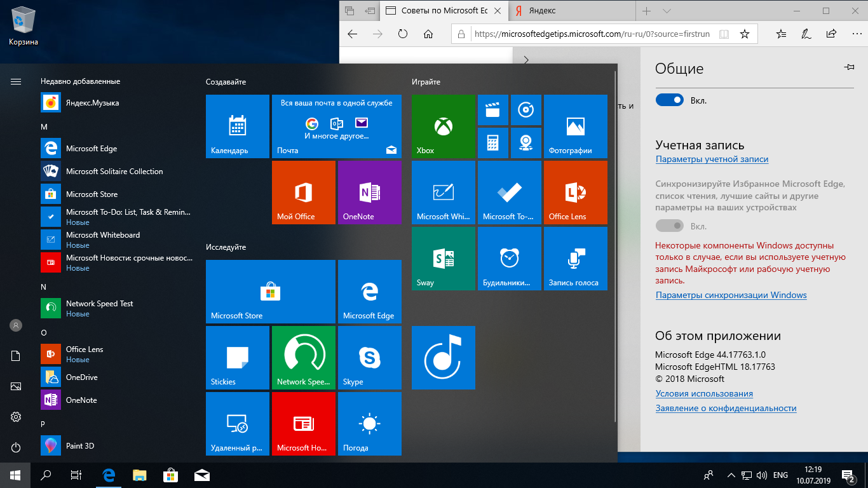The width and height of the screenshot is (868, 488).
Task: Launch the Мой Office tile
Action: tap(304, 193)
